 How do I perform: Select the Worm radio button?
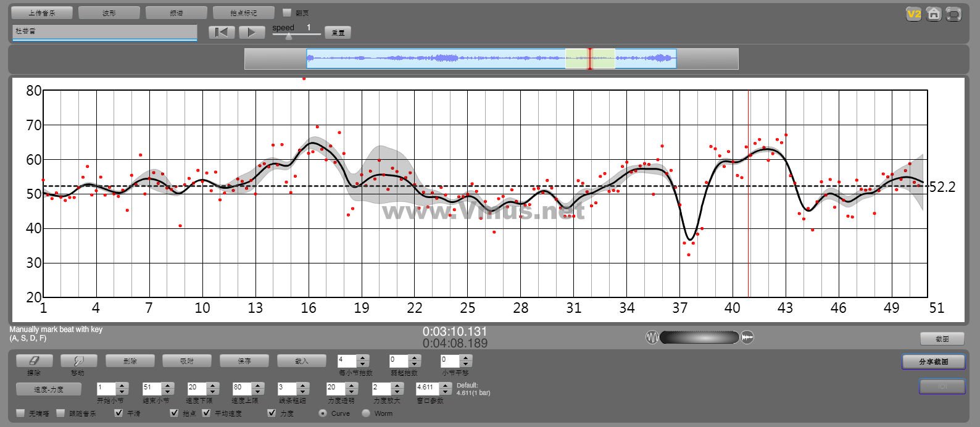[366, 413]
